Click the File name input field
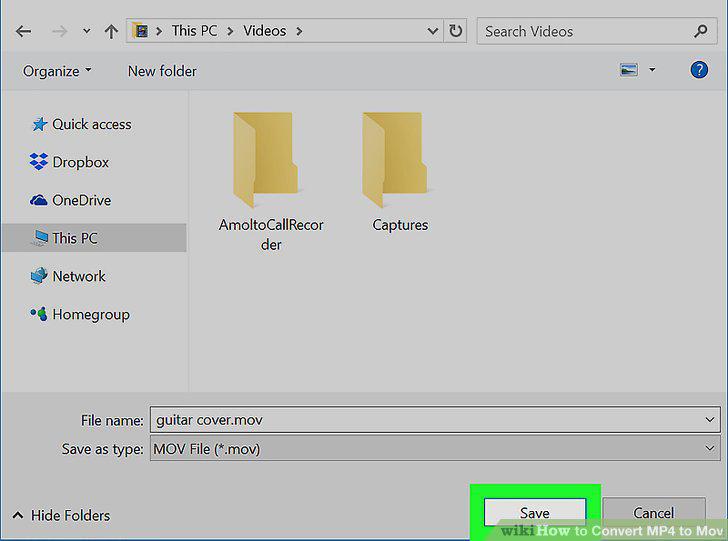The height and width of the screenshot is (541, 728). click(435, 420)
